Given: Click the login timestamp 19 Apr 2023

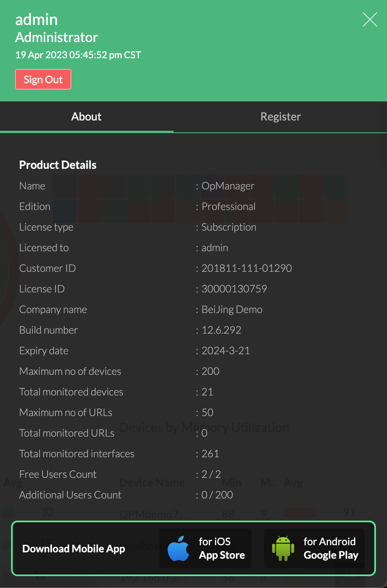Looking at the screenshot, I should (78, 55).
